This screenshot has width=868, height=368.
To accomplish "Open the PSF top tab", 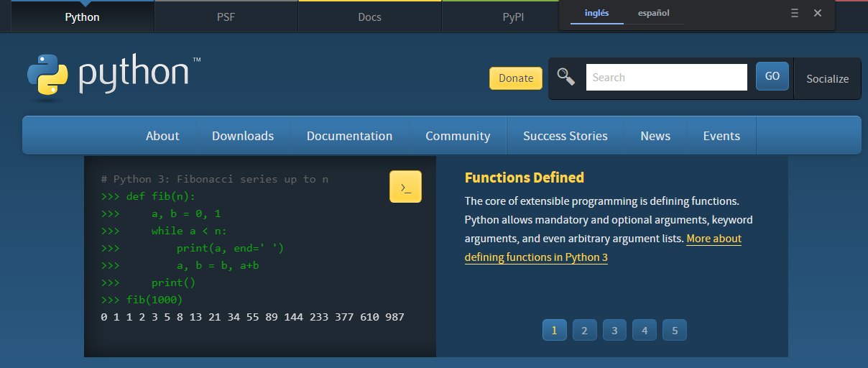I will tap(226, 17).
